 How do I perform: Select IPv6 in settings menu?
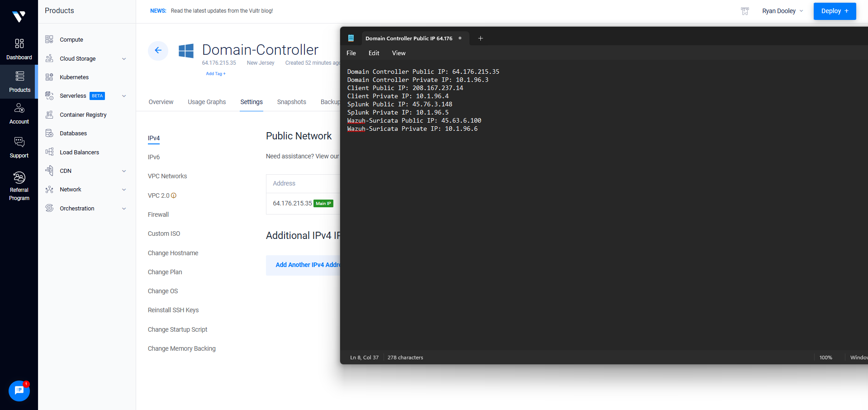[x=154, y=157]
